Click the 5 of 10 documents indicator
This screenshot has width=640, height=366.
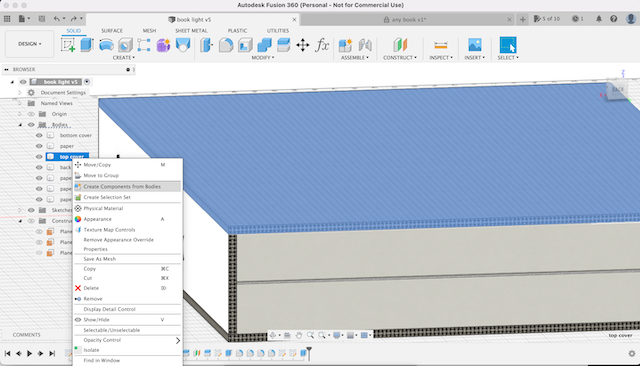click(x=547, y=19)
